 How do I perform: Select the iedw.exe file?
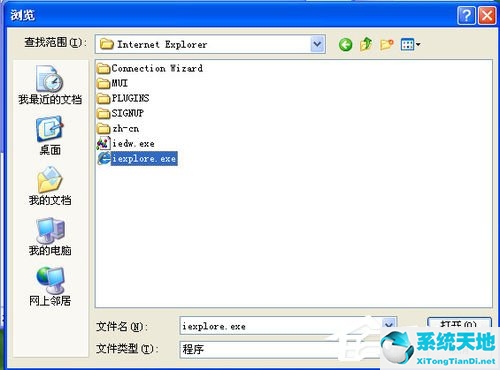(x=126, y=144)
